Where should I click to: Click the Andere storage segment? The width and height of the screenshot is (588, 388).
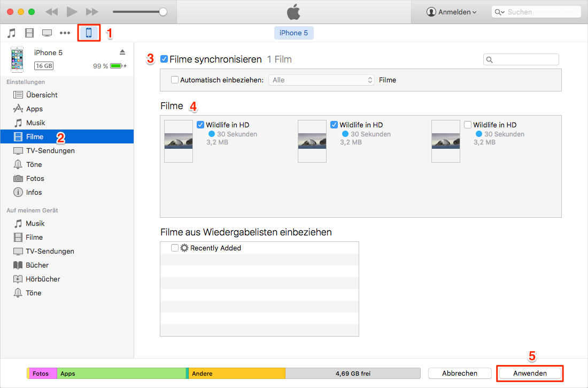click(237, 374)
